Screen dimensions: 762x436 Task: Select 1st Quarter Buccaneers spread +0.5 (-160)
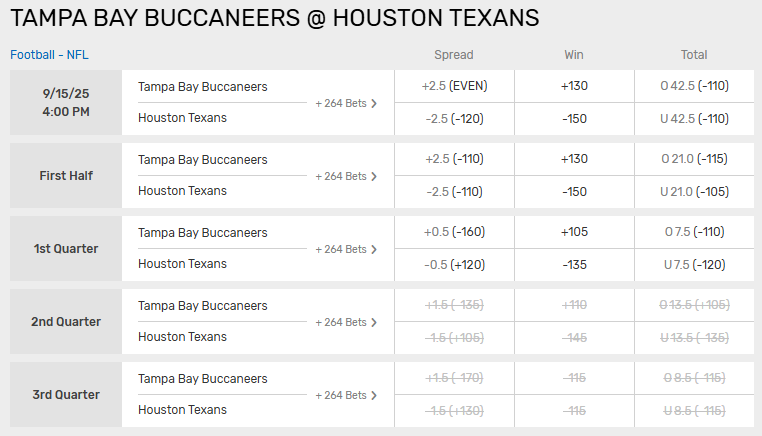coord(454,232)
